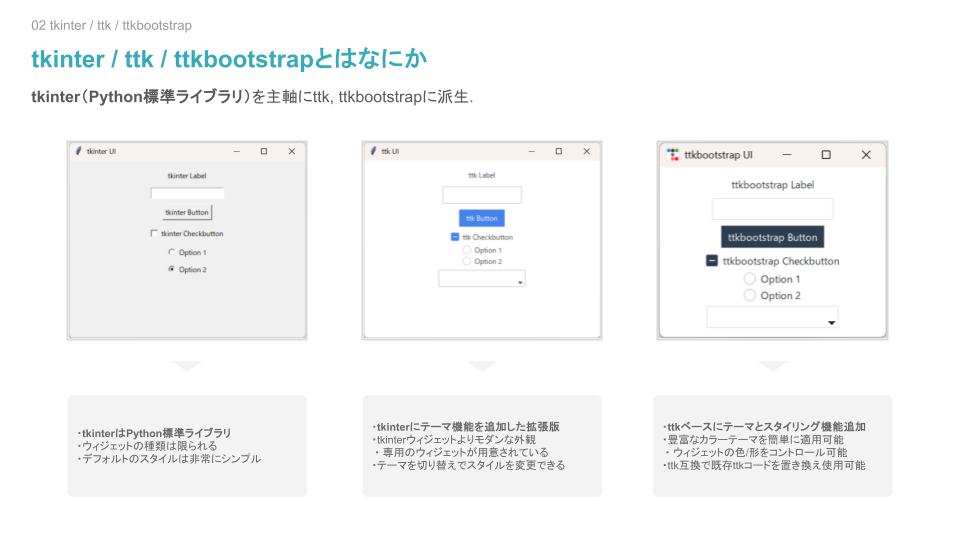Enable the tkinter Checkbutton checkbox
The width and height of the screenshot is (960, 540).
pyautogui.click(x=154, y=233)
